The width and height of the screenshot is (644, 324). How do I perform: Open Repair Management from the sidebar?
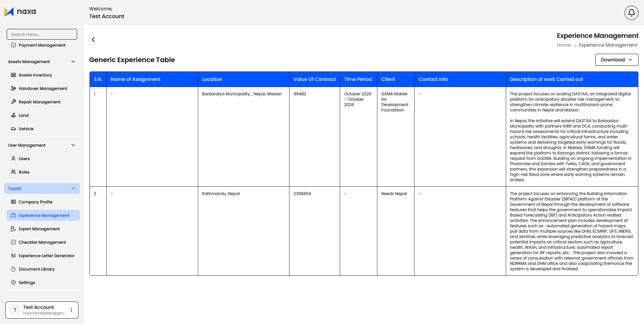tap(40, 102)
